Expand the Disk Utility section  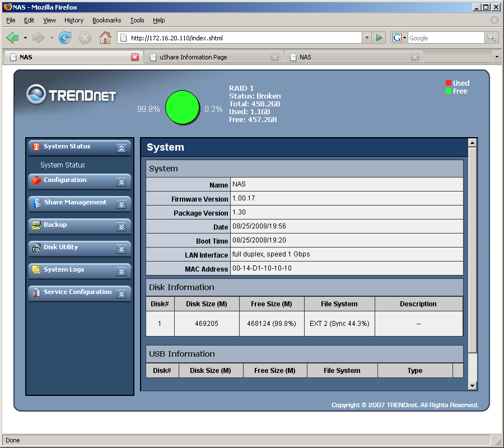(121, 249)
